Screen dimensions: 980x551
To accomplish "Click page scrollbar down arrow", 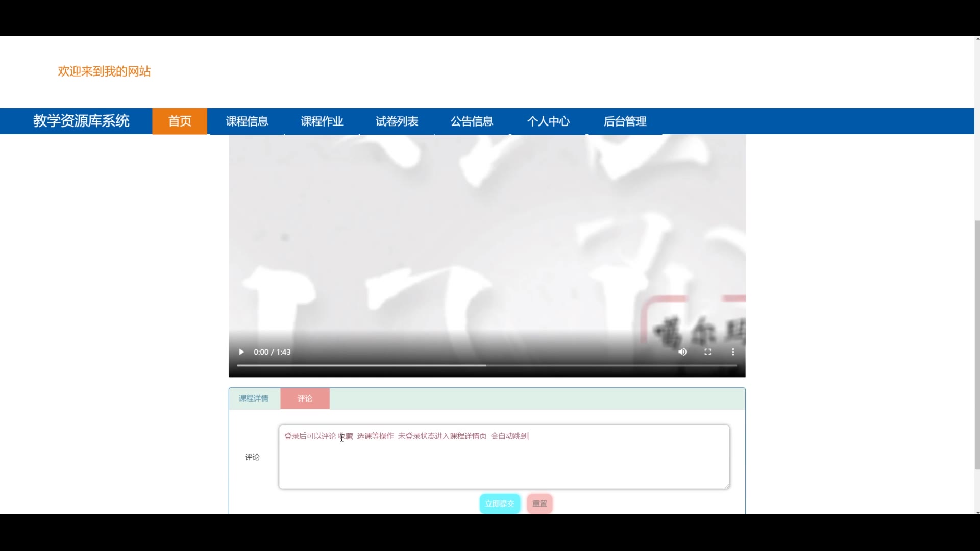I will [x=977, y=512].
